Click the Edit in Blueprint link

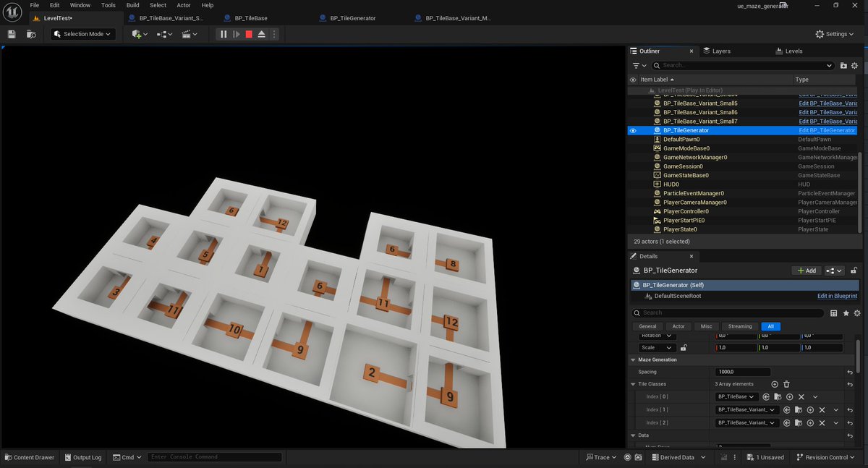[x=837, y=296]
